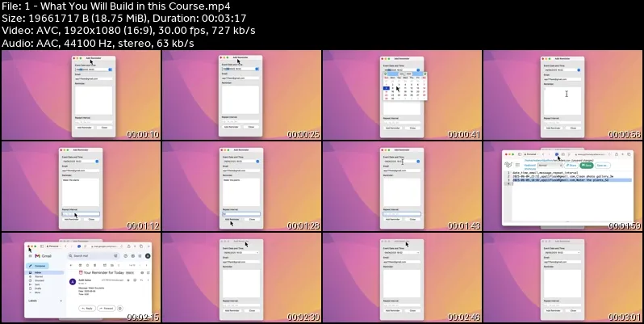Select highlighted day 8 in calendar popup
Viewport: 644px width, 324px height.
pyautogui.click(x=386, y=88)
